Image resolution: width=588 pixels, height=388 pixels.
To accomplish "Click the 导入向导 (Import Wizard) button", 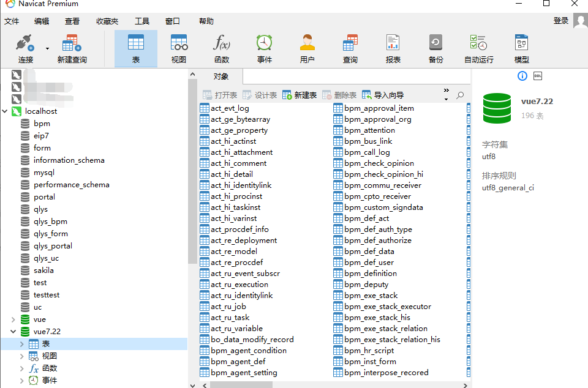I will tap(383, 95).
